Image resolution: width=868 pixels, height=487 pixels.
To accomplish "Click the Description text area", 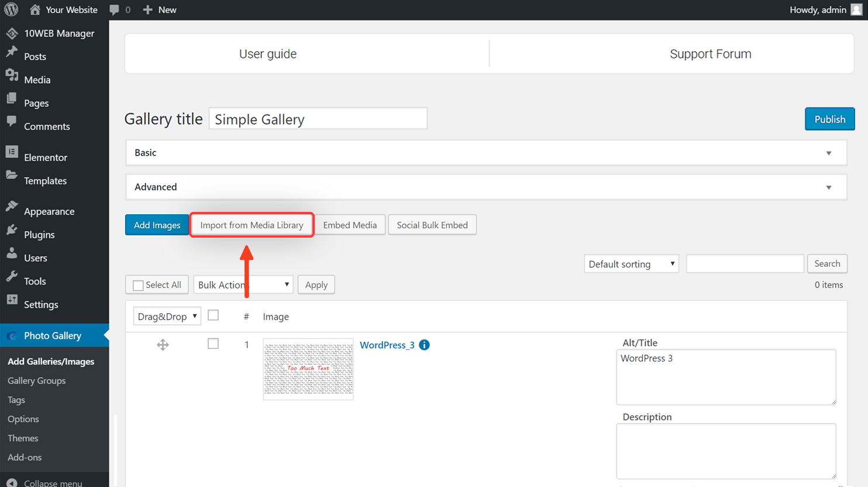I will tap(726, 451).
